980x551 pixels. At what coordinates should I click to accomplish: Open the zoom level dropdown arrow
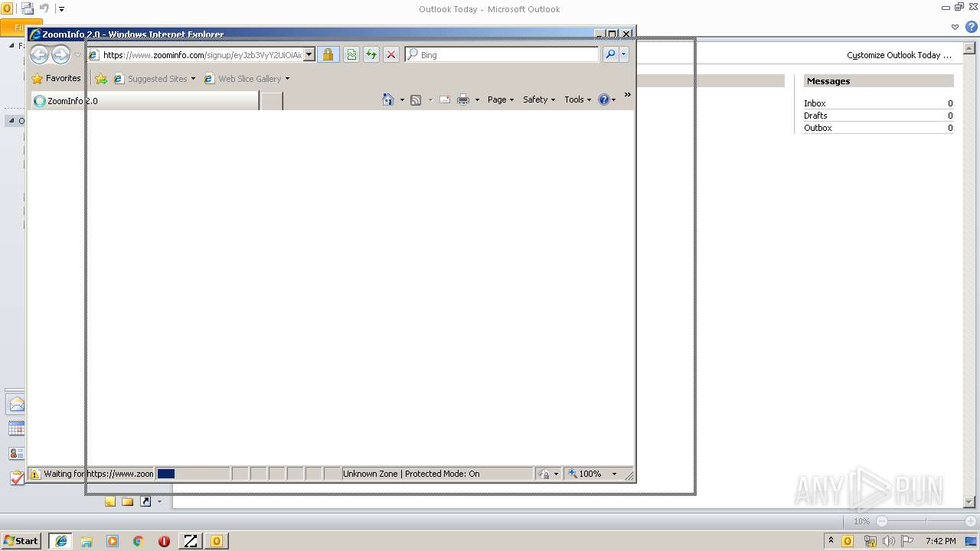click(614, 474)
